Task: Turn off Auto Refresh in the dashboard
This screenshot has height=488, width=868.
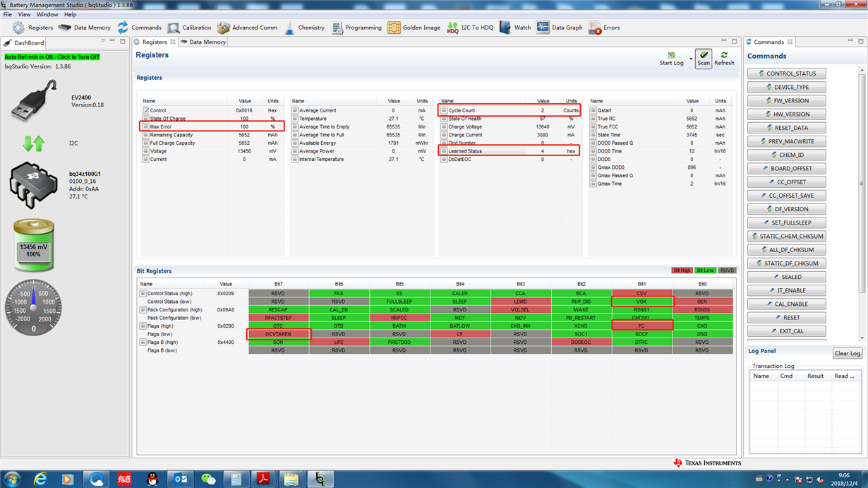Action: (x=52, y=56)
